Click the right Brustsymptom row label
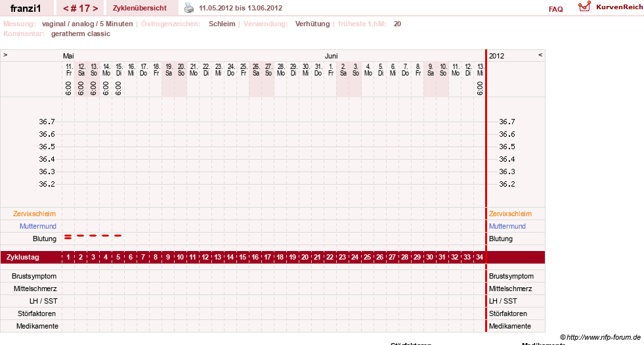The width and height of the screenshot is (644, 345). point(511,277)
